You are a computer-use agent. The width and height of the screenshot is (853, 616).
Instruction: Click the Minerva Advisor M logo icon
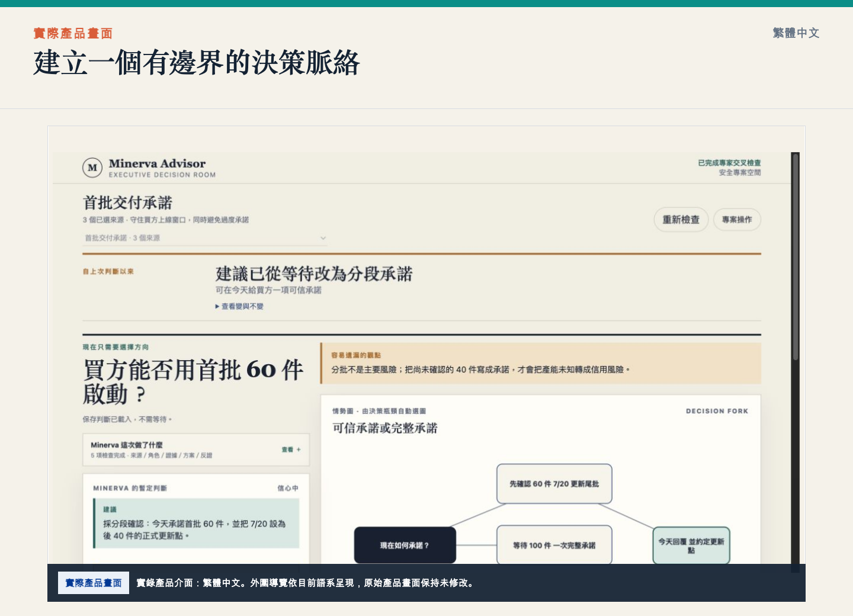(x=92, y=168)
